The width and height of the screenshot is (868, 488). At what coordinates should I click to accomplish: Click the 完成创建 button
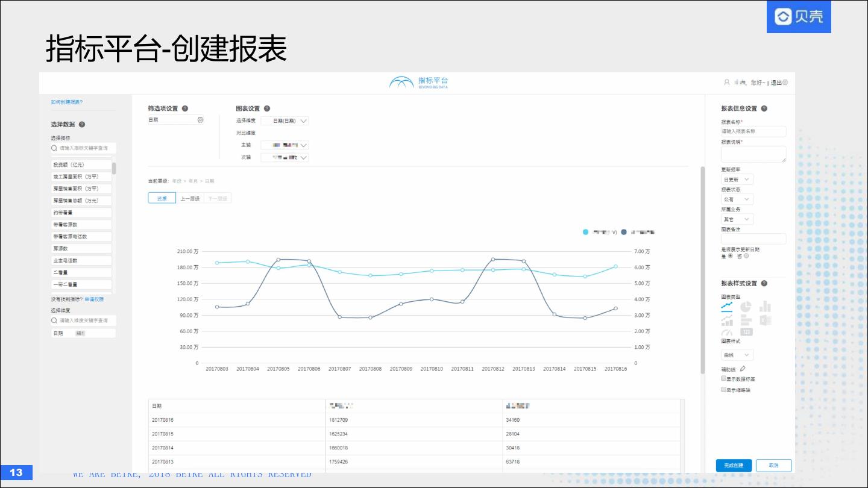(734, 465)
